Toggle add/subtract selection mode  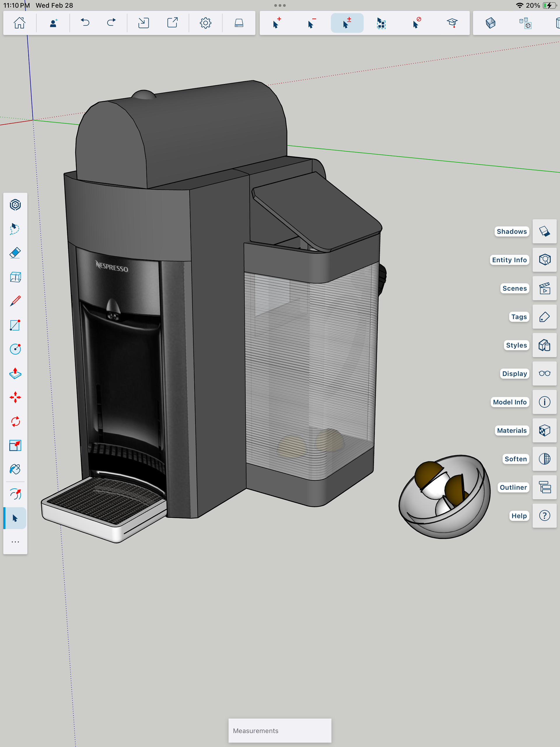point(347,23)
